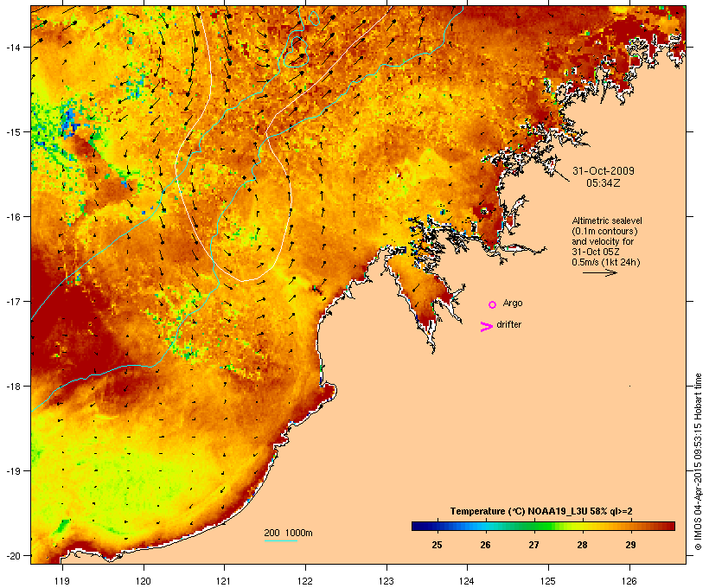Image resolution: width=709 pixels, height=588 pixels.
Task: Click the colorbar value 29
Action: [x=630, y=545]
